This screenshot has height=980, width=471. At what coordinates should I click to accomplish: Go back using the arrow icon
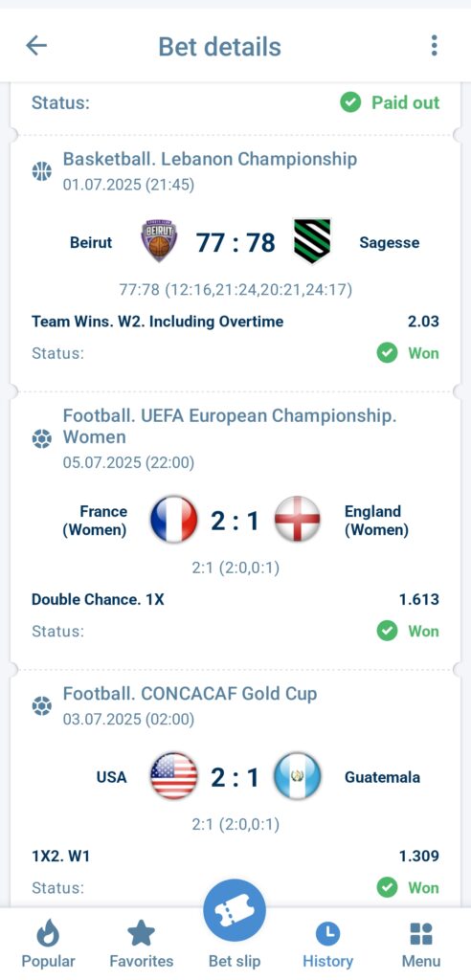point(36,46)
